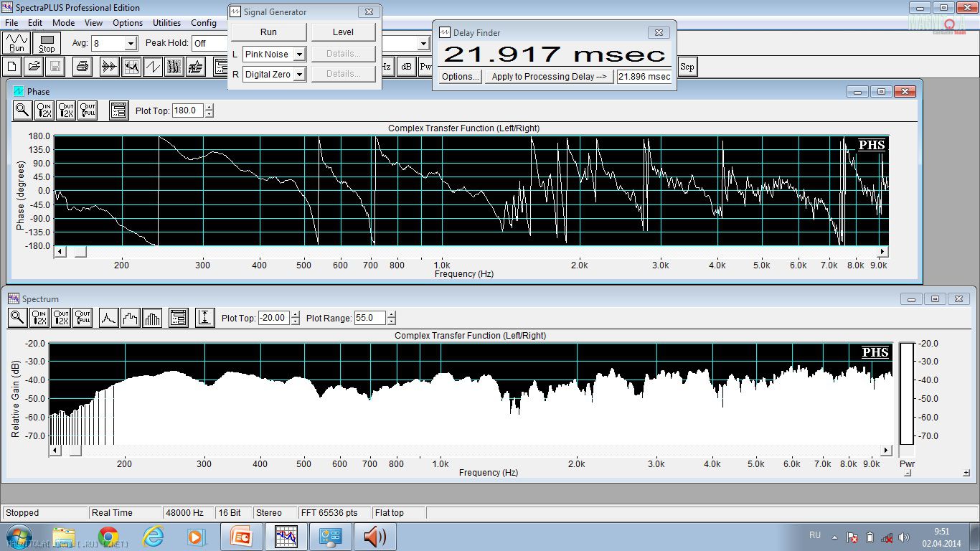
Task: Switch Spectrum to bar graph plot style
Action: [151, 318]
